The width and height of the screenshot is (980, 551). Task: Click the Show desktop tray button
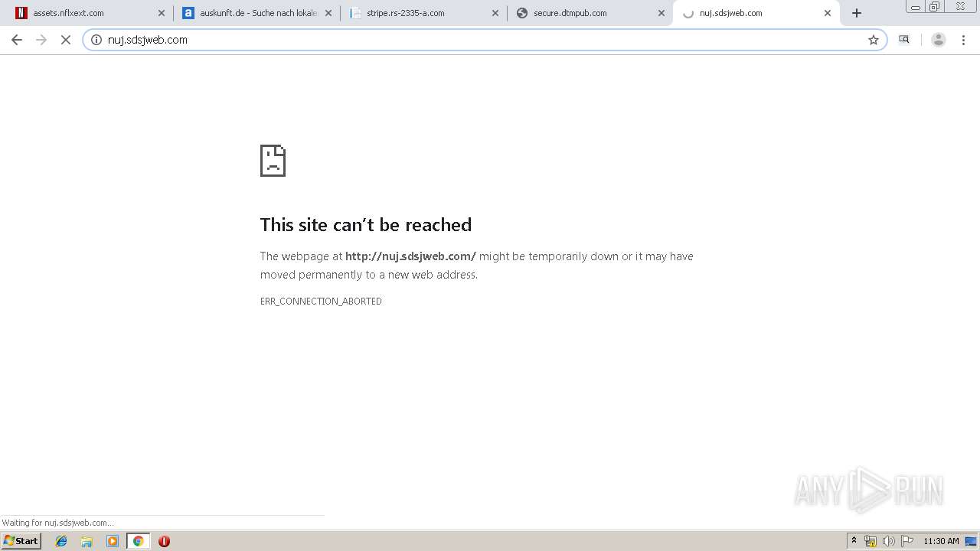point(971,541)
